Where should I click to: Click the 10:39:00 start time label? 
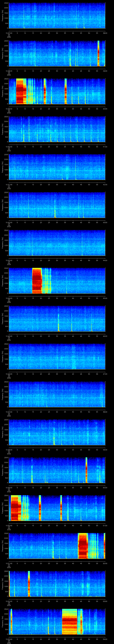pos(9,109)
